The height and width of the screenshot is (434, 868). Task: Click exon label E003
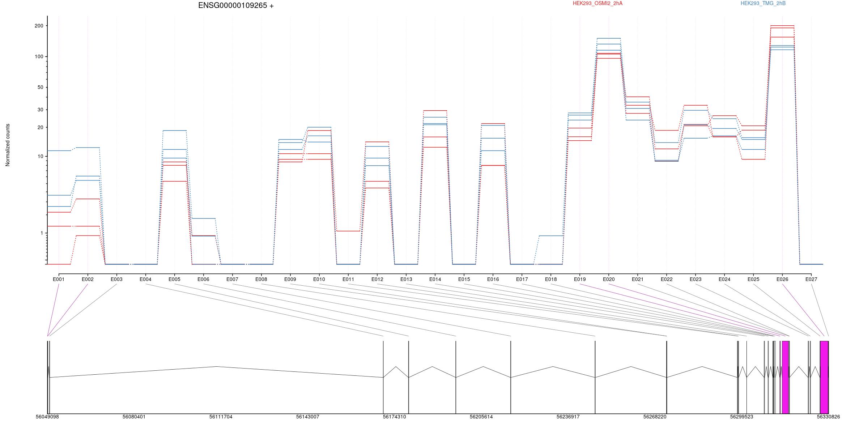point(116,279)
